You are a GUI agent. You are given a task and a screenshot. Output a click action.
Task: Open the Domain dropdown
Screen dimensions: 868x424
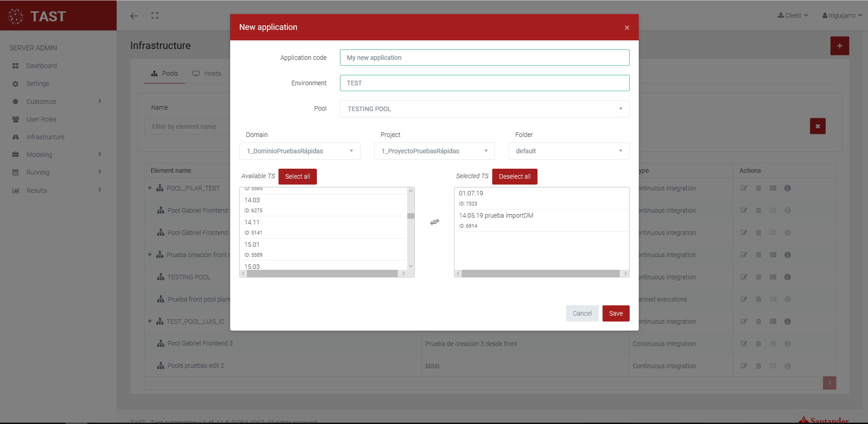tap(299, 151)
